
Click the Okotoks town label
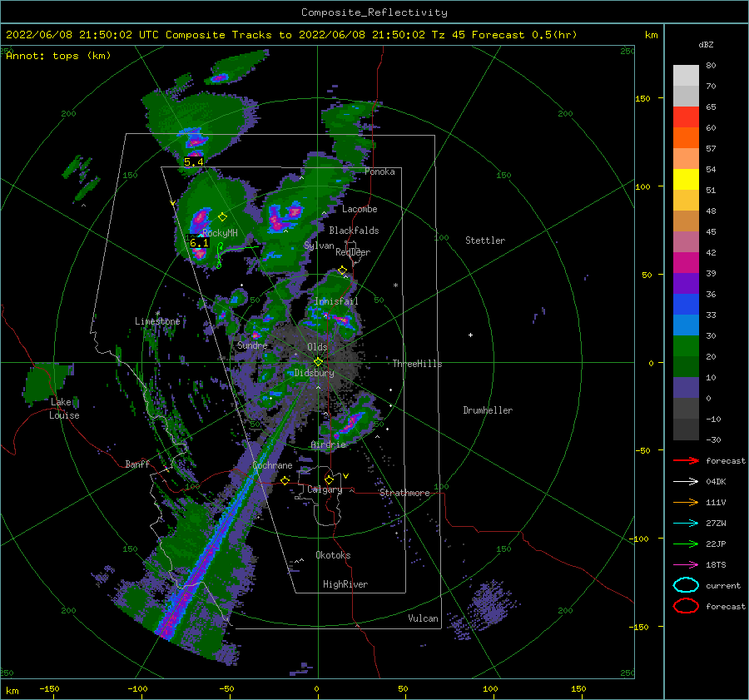333,555
